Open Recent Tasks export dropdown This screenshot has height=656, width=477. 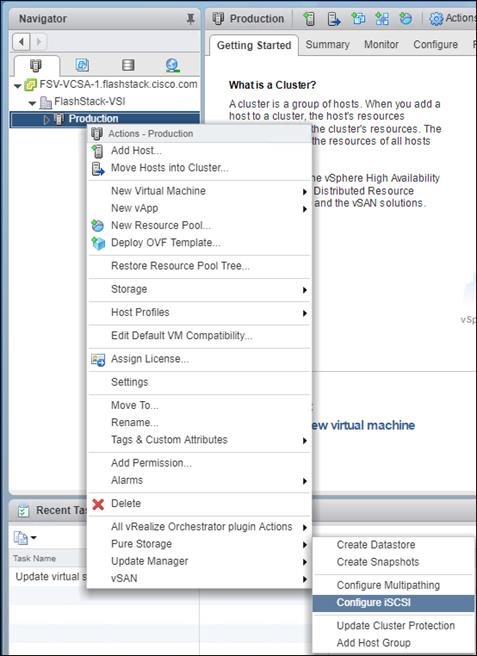tap(25, 538)
